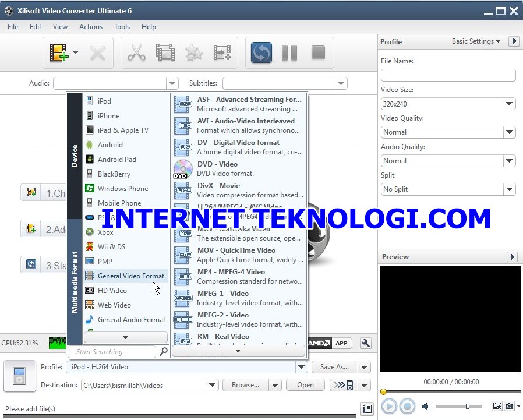
Task: Choose the AVI format icon
Action: [183, 126]
